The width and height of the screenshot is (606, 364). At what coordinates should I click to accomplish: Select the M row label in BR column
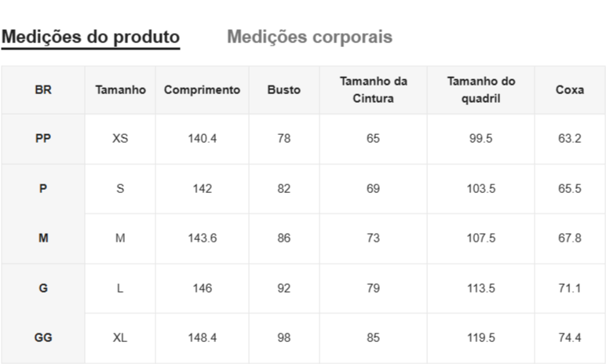click(43, 238)
